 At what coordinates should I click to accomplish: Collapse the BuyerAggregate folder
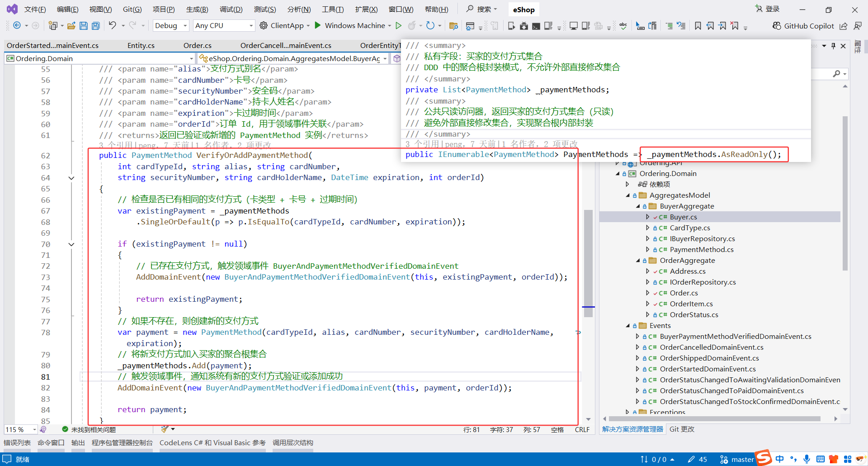pyautogui.click(x=638, y=206)
